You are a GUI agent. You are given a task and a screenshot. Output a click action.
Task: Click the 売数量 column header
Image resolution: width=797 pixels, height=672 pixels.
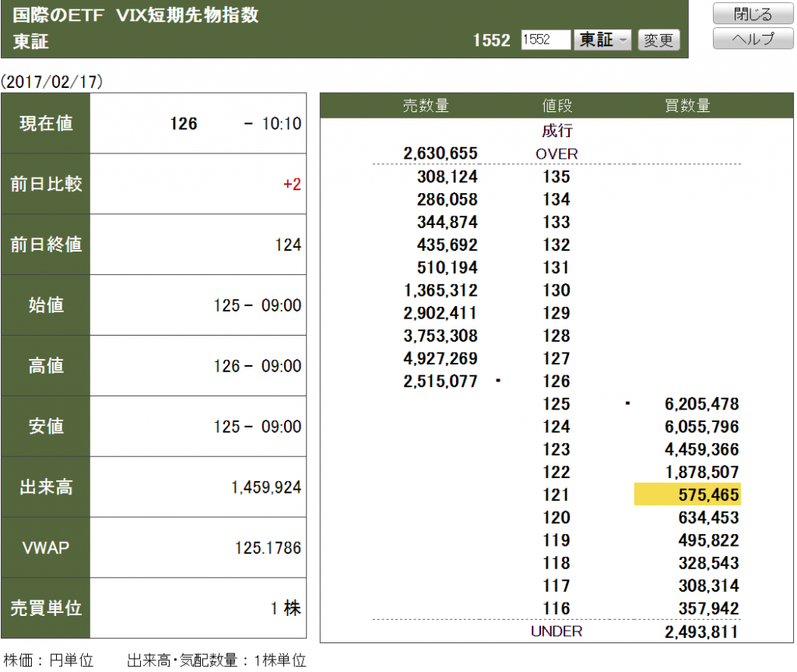click(x=426, y=106)
